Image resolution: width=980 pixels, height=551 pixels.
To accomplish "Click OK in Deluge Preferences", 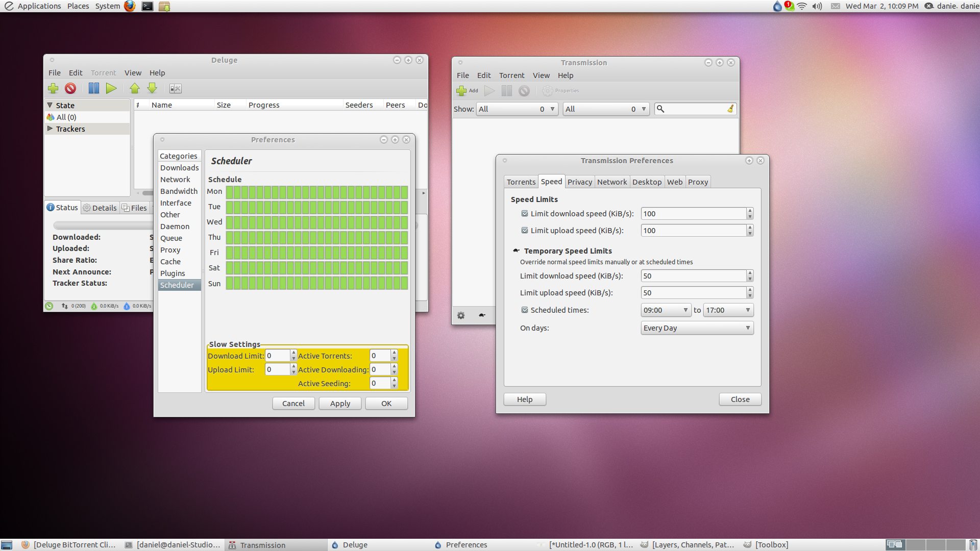I will click(386, 404).
